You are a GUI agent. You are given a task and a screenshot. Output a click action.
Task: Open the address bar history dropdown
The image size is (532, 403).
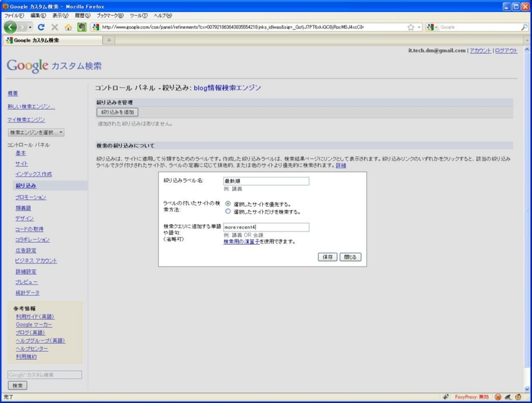pyautogui.click(x=419, y=27)
